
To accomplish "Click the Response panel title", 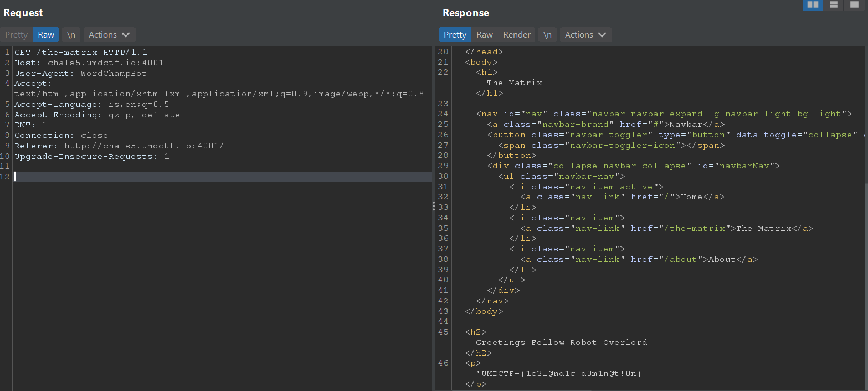I will point(466,12).
